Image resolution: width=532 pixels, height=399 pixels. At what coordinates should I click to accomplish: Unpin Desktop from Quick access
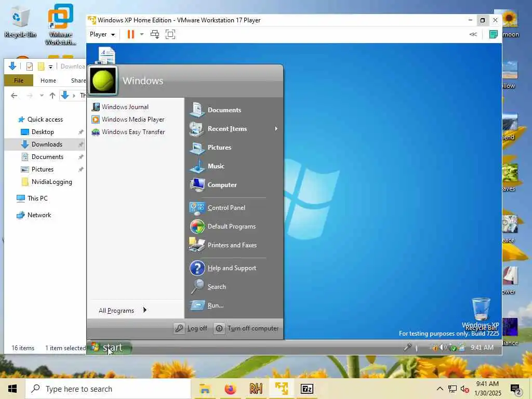(81, 132)
